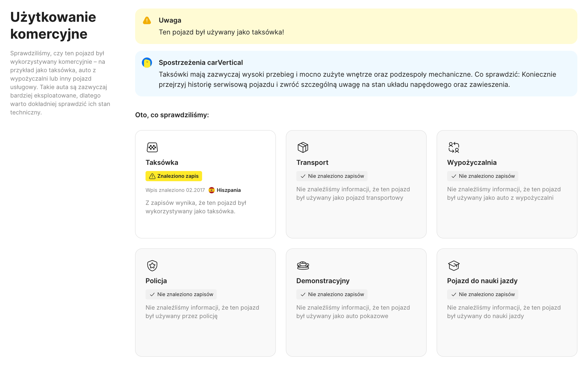The image size is (588, 365).
Task: Click the driving school graduation cap icon
Action: click(x=453, y=266)
